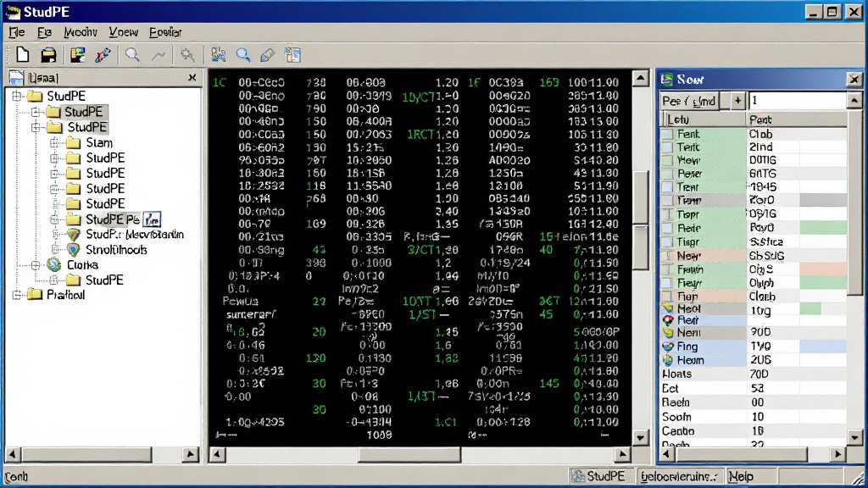Screen dimensions: 868x488
Task: Expand the Stam folder node
Action: (54, 143)
